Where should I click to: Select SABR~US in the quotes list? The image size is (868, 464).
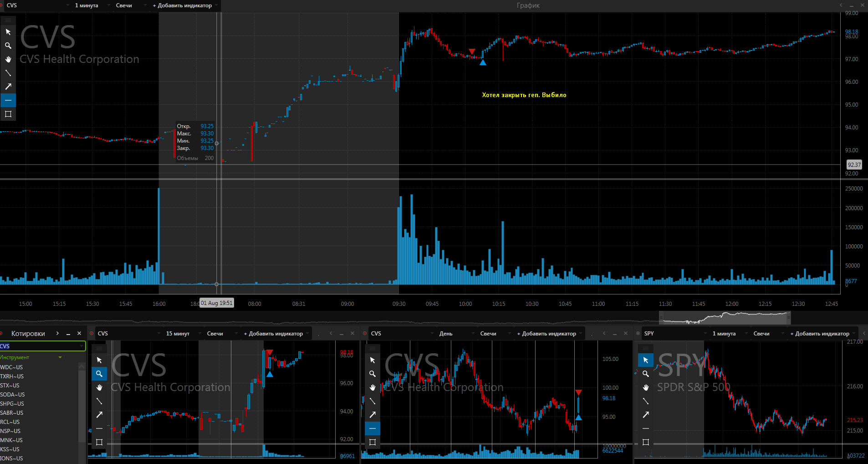pos(39,413)
